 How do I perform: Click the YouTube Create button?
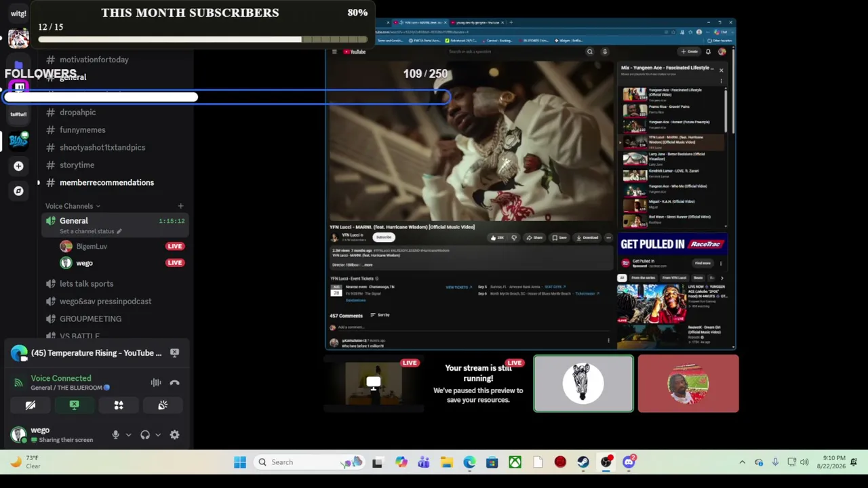[x=690, y=52]
